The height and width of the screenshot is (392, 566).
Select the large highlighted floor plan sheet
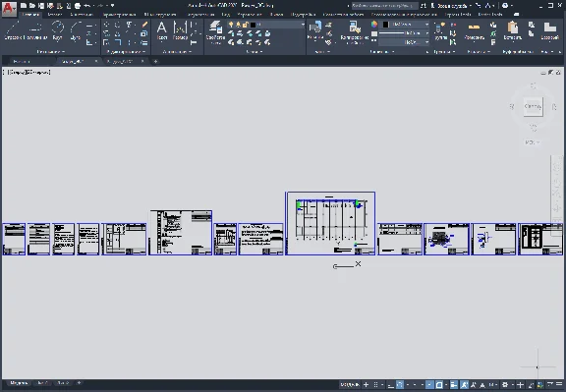click(330, 223)
